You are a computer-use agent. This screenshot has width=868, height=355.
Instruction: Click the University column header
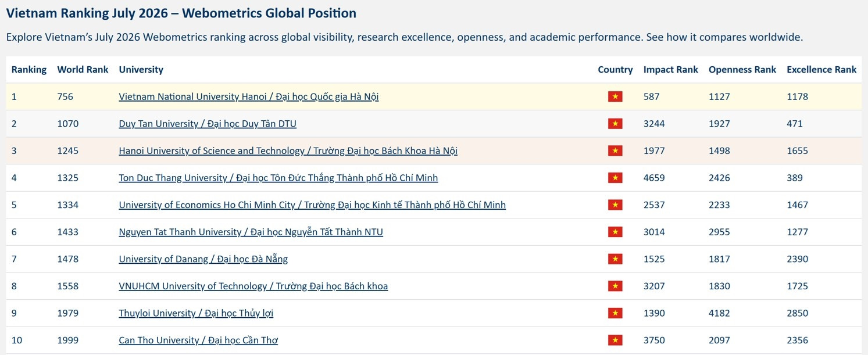(141, 69)
